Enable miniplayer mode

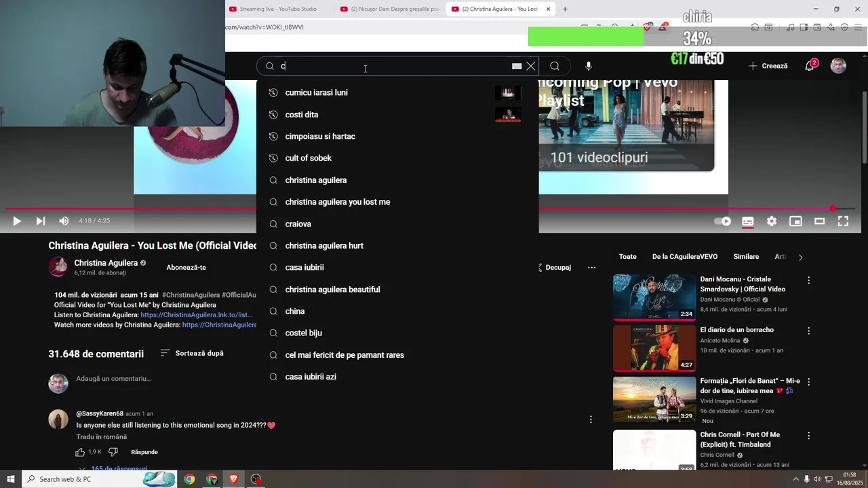pyautogui.click(x=795, y=221)
